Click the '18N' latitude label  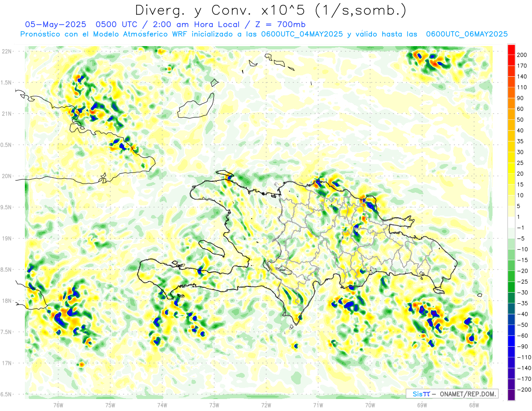[x=7, y=301]
